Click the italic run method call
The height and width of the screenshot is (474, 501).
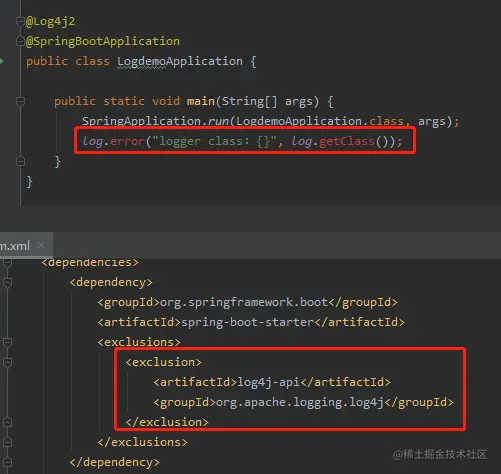point(218,121)
